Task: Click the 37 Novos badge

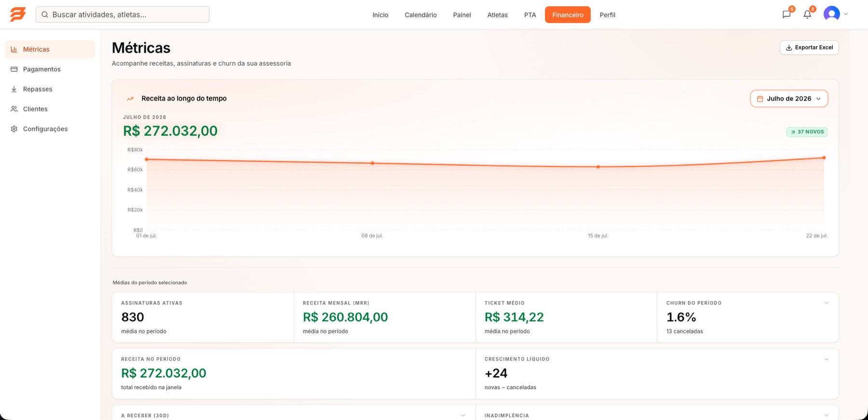Action: pos(807,132)
